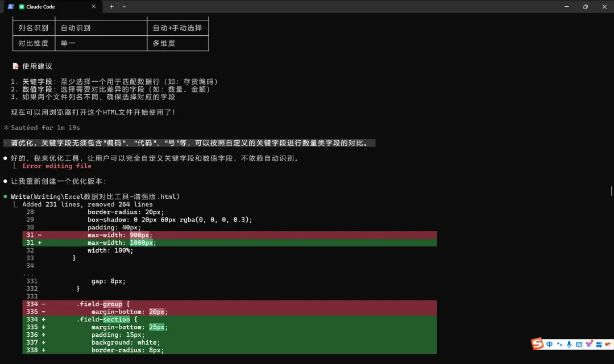Viewport: 614px width, 364px height.
Task: Open Sogou toolbox grid icon
Action: 599,345
